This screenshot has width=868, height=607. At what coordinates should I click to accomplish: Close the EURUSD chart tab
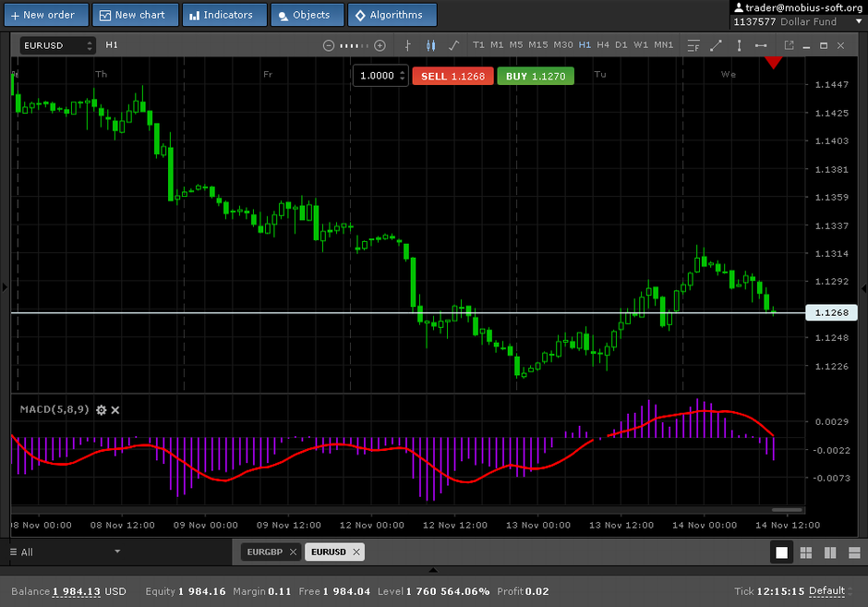coord(356,552)
